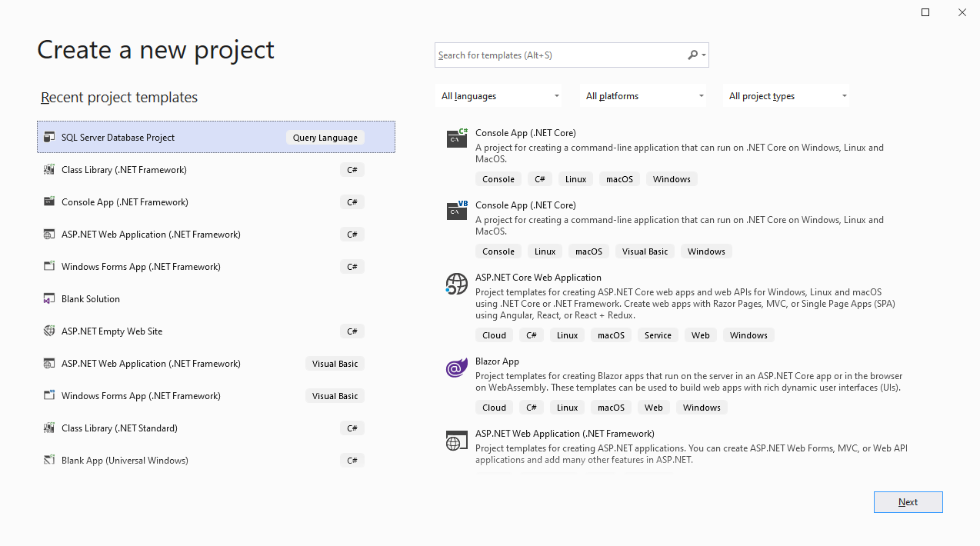Click the VB Console App (.NET Core) template icon
The width and height of the screenshot is (980, 546).
tap(457, 211)
